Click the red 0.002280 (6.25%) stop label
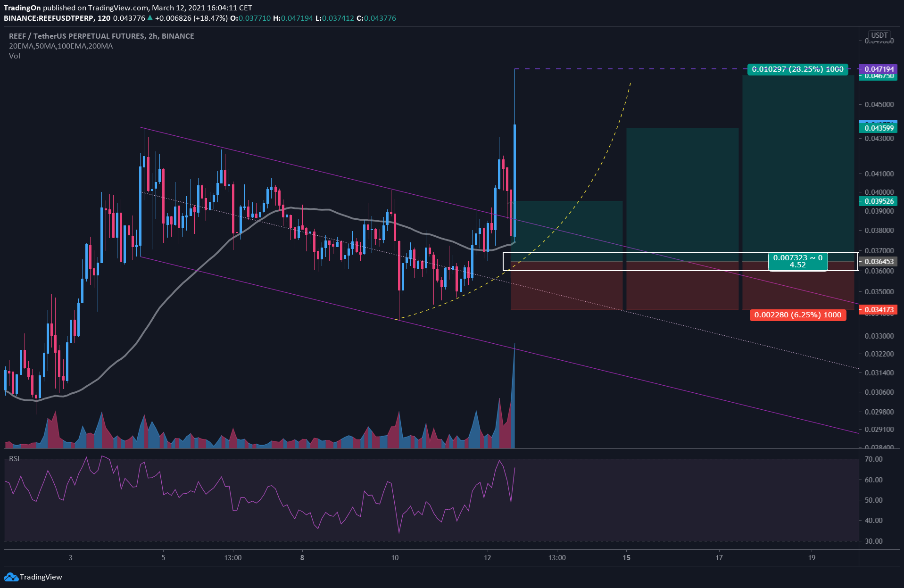 (798, 315)
